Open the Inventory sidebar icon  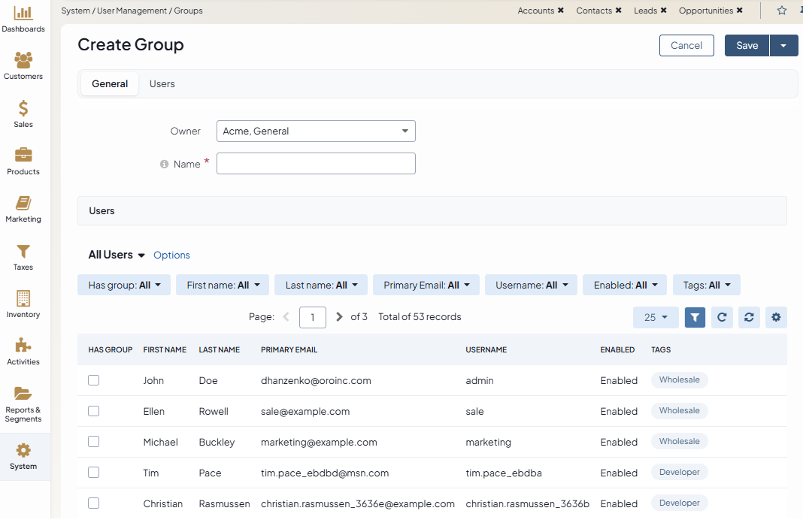23,298
